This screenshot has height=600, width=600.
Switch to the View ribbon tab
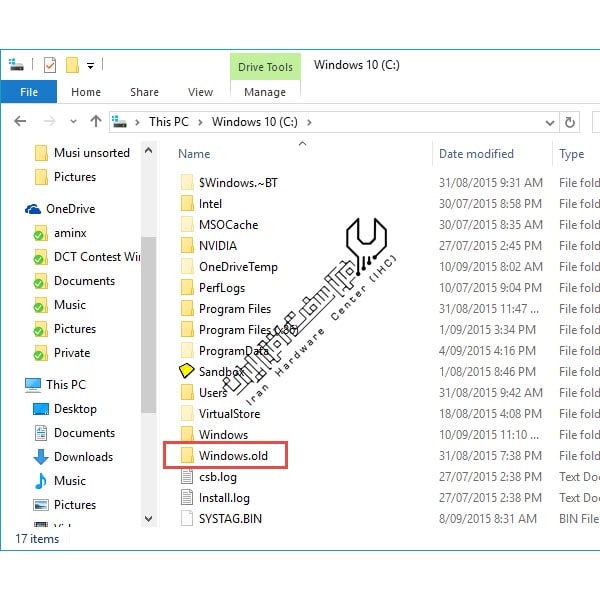click(200, 92)
